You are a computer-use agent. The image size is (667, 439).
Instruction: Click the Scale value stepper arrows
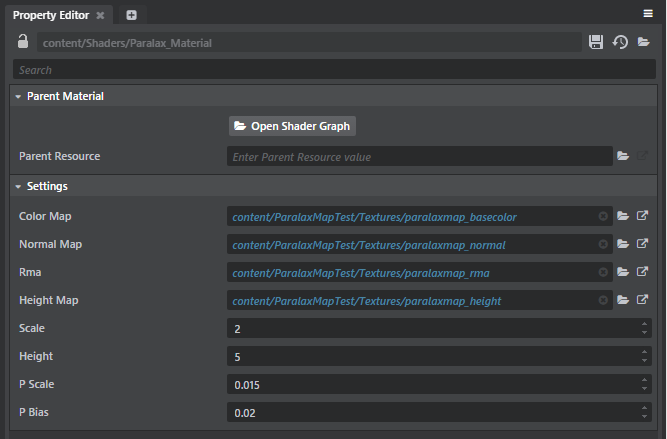[x=645, y=328]
